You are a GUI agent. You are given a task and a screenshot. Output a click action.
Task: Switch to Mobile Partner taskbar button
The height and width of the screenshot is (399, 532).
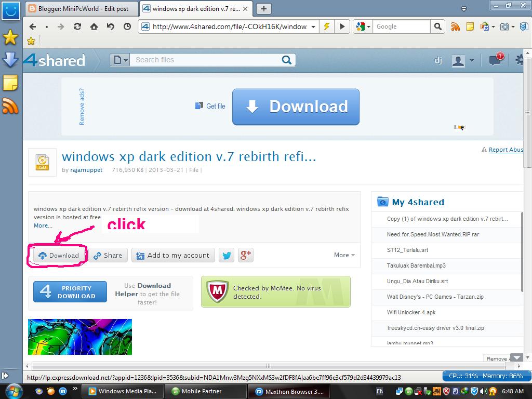click(205, 391)
